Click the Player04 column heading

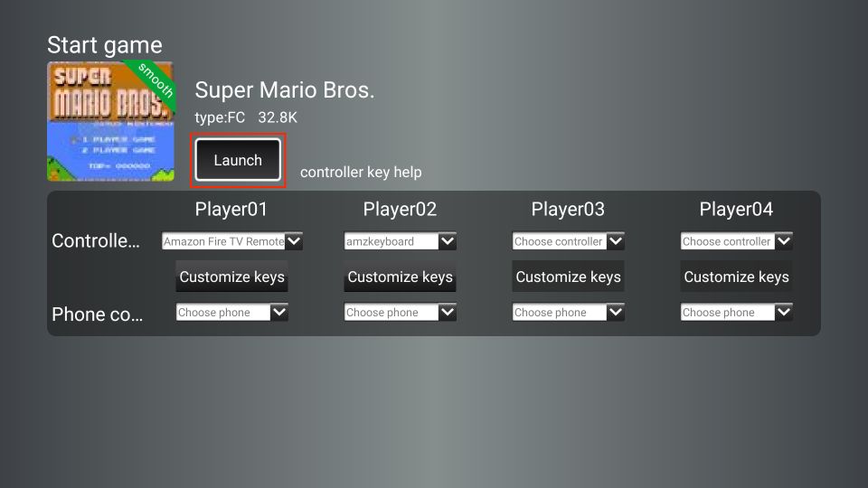(x=736, y=209)
